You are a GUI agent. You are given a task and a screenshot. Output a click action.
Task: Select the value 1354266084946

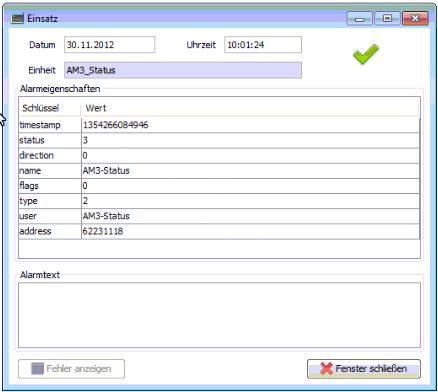coord(250,125)
